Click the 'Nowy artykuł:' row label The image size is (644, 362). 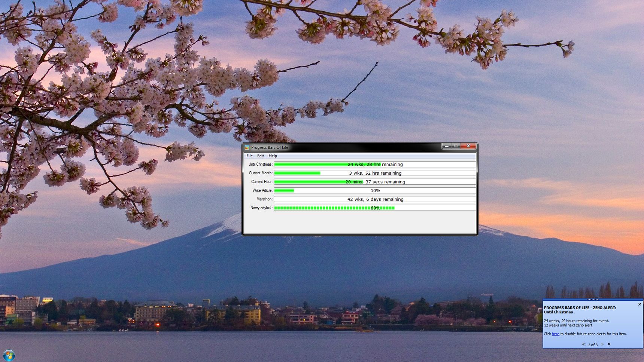(x=261, y=208)
